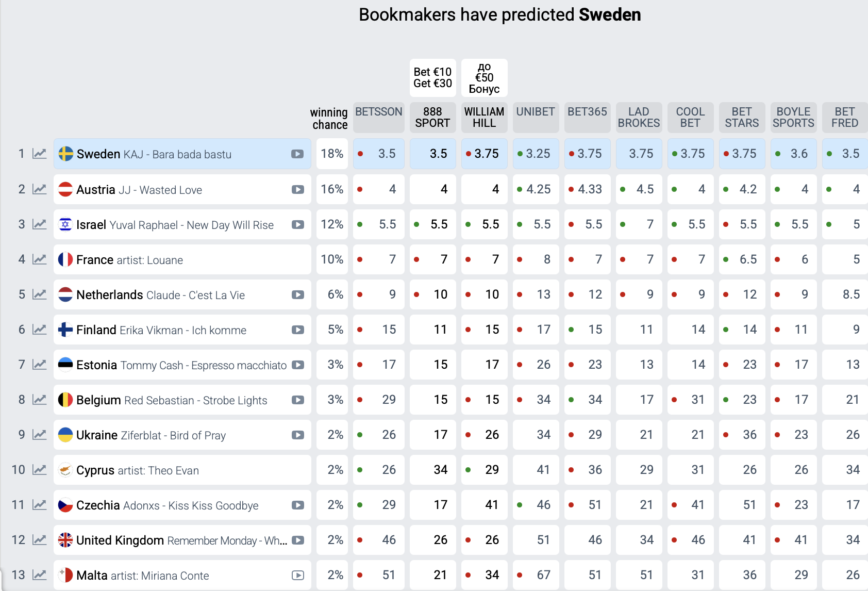The height and width of the screenshot is (591, 868).
Task: Play Israel's New Day Will Rise video
Action: [298, 224]
